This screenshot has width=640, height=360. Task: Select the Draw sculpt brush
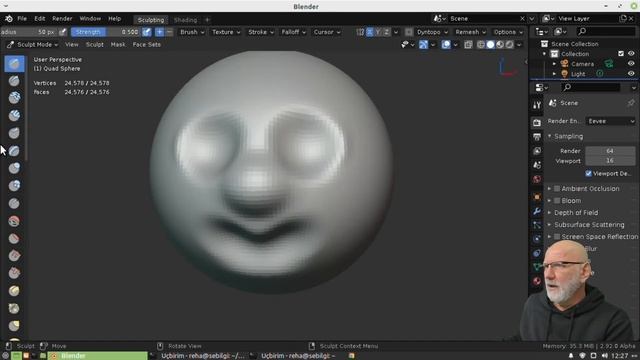click(x=14, y=64)
